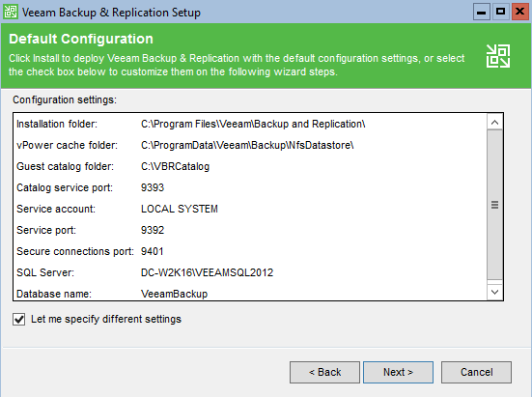Click scroll up arrow in settings list
532x397 pixels.
tap(494, 122)
